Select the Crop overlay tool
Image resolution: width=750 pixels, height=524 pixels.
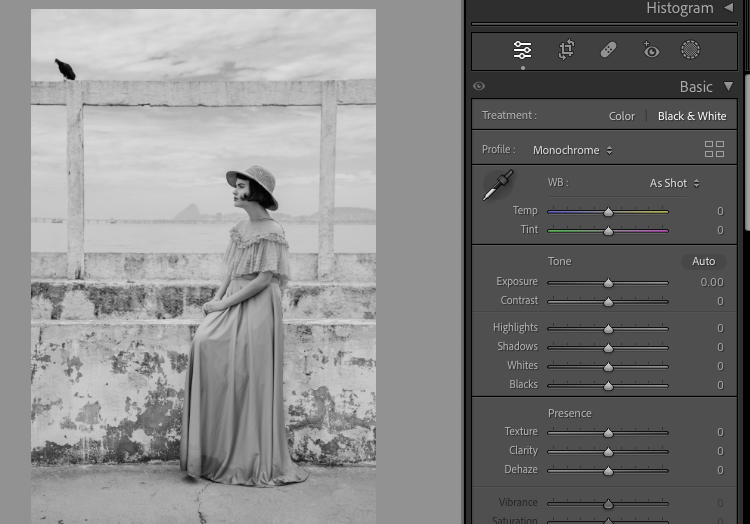pyautogui.click(x=566, y=50)
